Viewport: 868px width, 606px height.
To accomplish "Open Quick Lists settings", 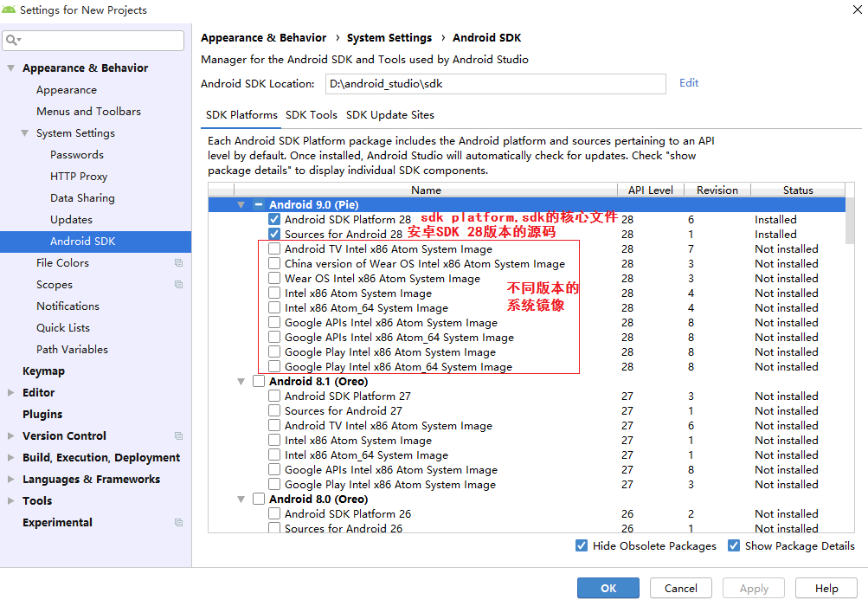I will pyautogui.click(x=63, y=327).
